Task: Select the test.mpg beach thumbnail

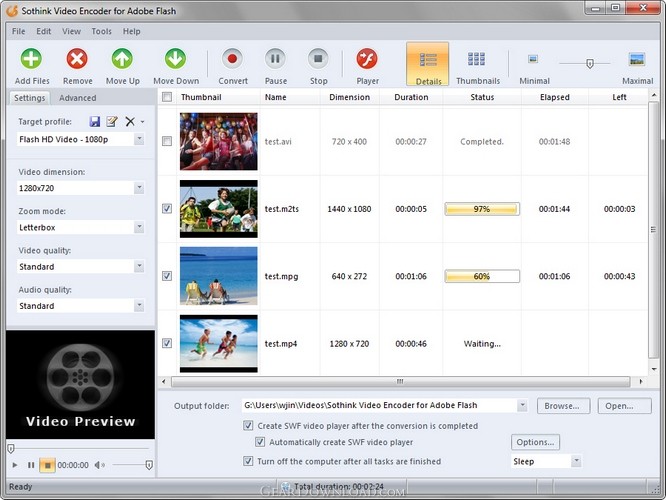Action: coord(218,276)
